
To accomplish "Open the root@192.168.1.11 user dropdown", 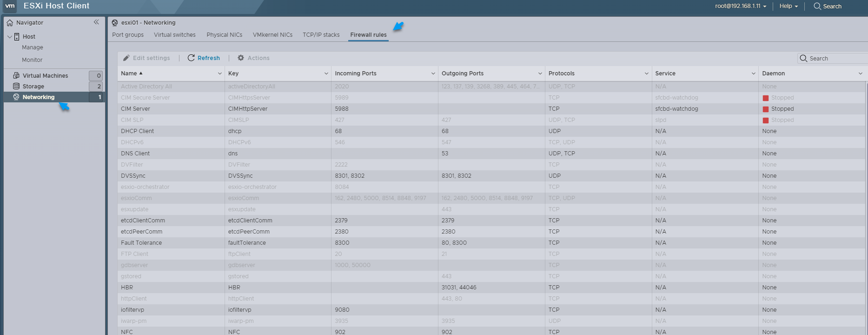I will (741, 6).
